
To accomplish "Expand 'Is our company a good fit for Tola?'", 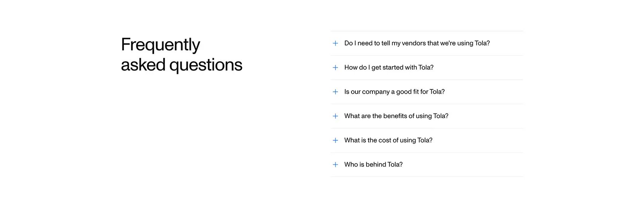I will [x=427, y=92].
